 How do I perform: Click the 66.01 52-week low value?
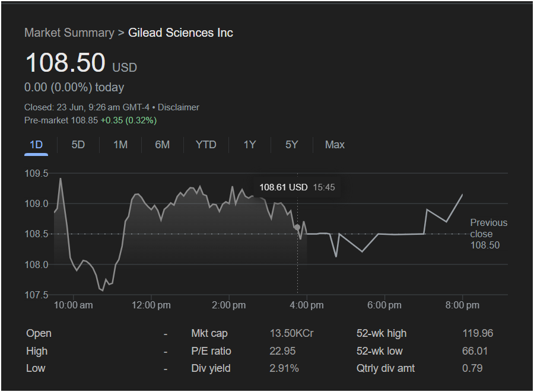[x=475, y=351]
